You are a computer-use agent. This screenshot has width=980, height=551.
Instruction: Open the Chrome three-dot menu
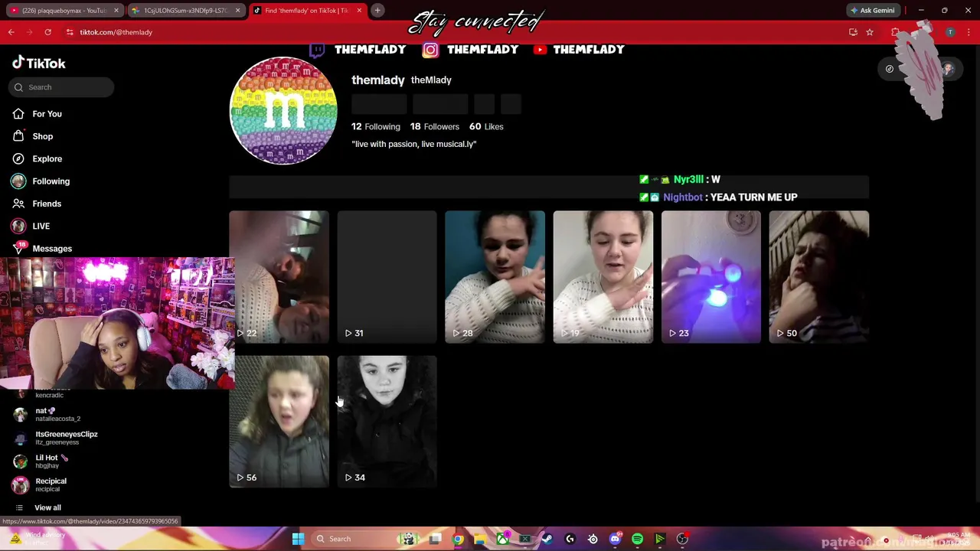click(969, 32)
